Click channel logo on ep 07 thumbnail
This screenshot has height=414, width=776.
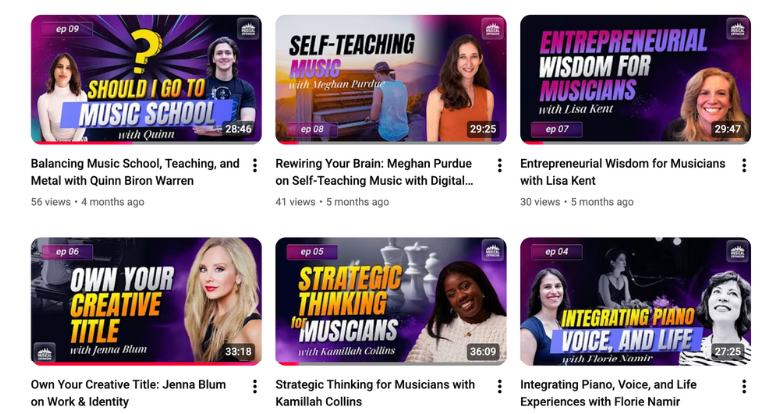tap(737, 29)
